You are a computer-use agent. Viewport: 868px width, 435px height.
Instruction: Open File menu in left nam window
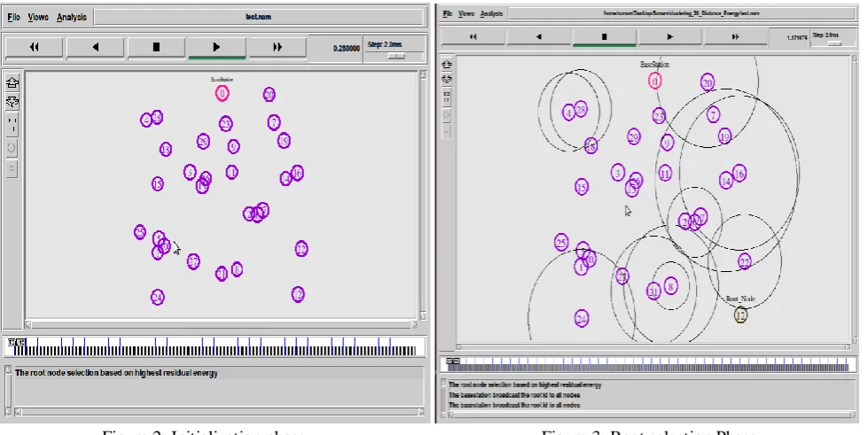click(14, 17)
